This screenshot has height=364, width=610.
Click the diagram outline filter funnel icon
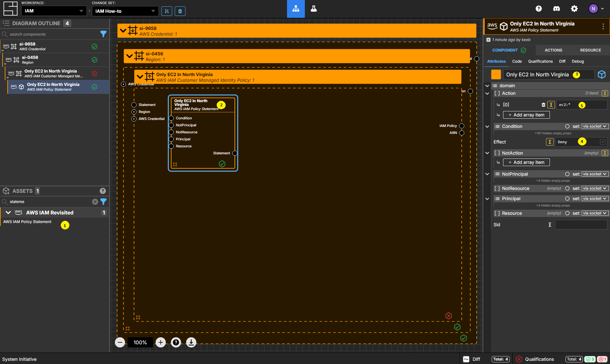pos(103,34)
